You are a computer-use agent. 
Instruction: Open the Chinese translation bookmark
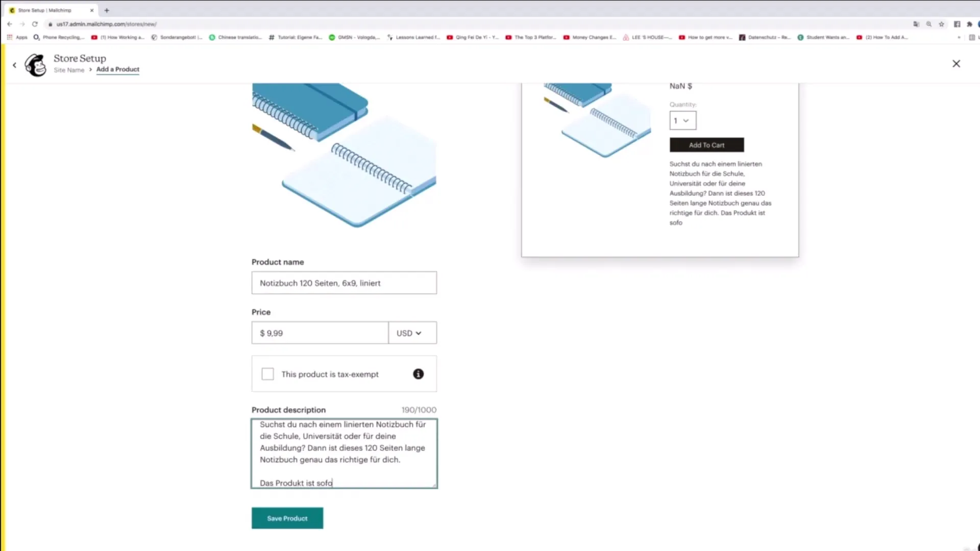235,37
